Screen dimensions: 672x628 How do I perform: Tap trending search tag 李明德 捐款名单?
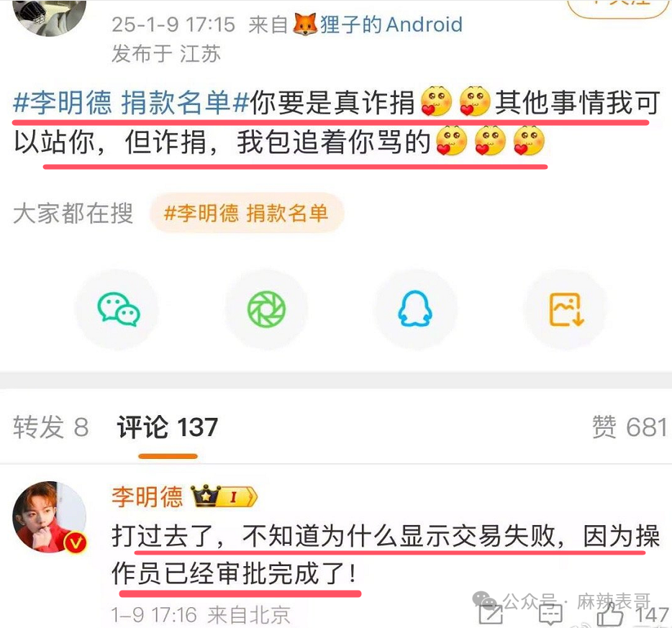(x=247, y=214)
